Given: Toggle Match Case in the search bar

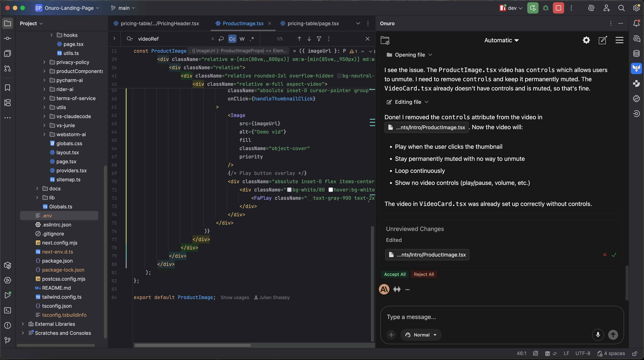Looking at the screenshot, I should point(232,39).
